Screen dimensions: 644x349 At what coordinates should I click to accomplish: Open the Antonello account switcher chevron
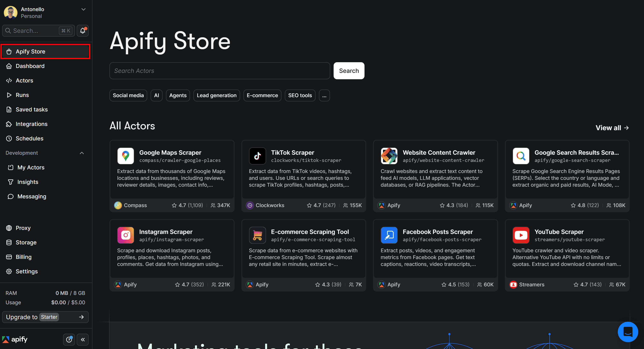[83, 9]
